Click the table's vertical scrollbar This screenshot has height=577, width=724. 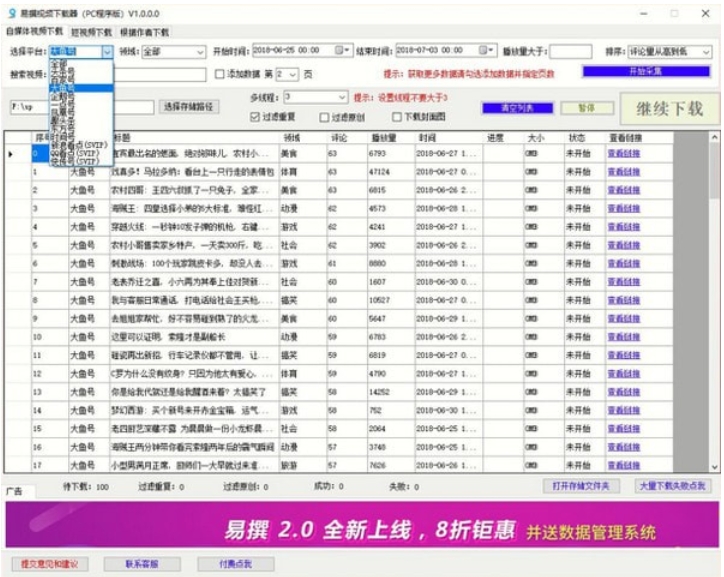point(714,300)
